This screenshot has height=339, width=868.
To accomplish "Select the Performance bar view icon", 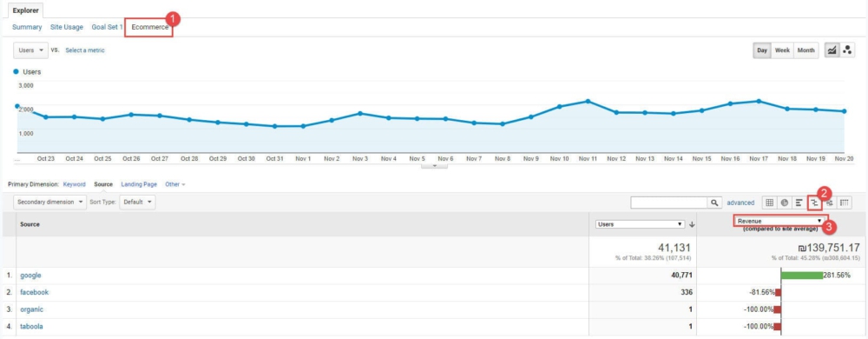I will 799,203.
